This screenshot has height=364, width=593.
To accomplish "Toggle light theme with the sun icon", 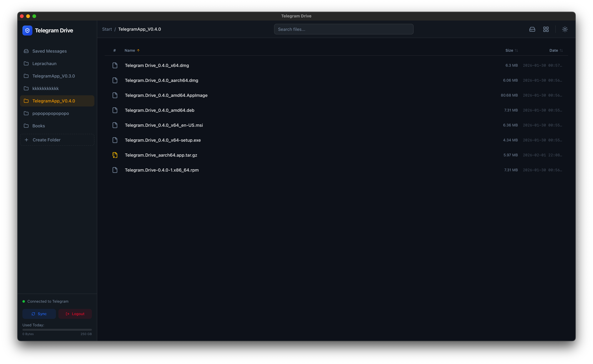I will click(x=565, y=29).
